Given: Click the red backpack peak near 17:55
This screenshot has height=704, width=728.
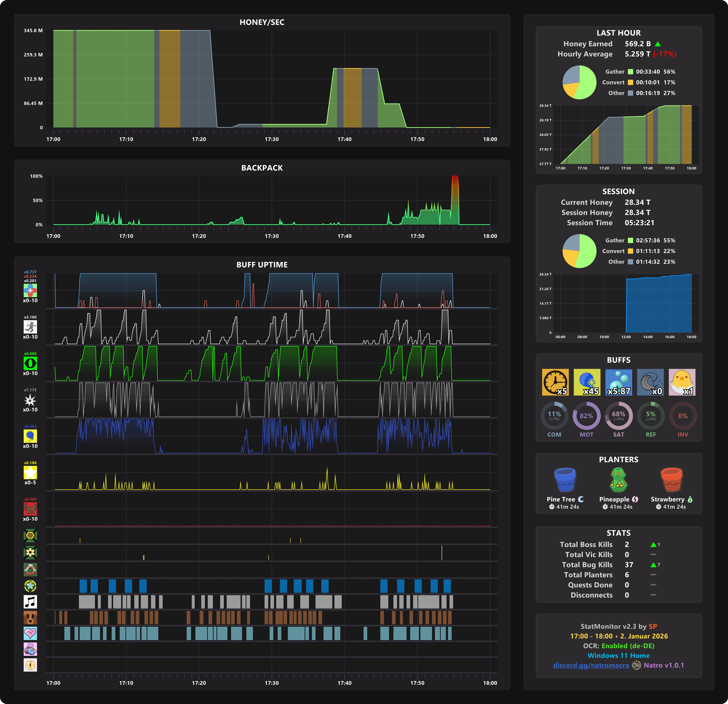Looking at the screenshot, I should click(x=455, y=180).
